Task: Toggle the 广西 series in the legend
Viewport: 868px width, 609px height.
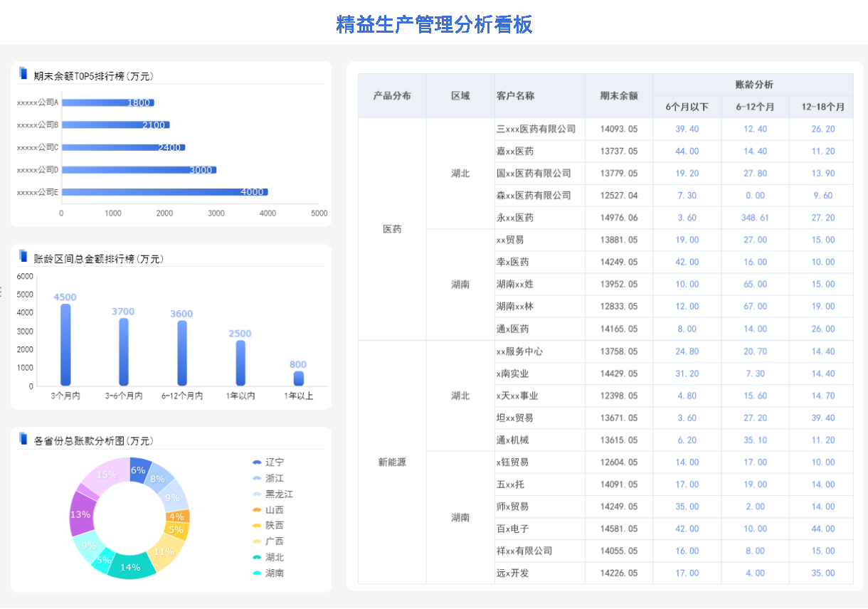Action: click(x=256, y=542)
